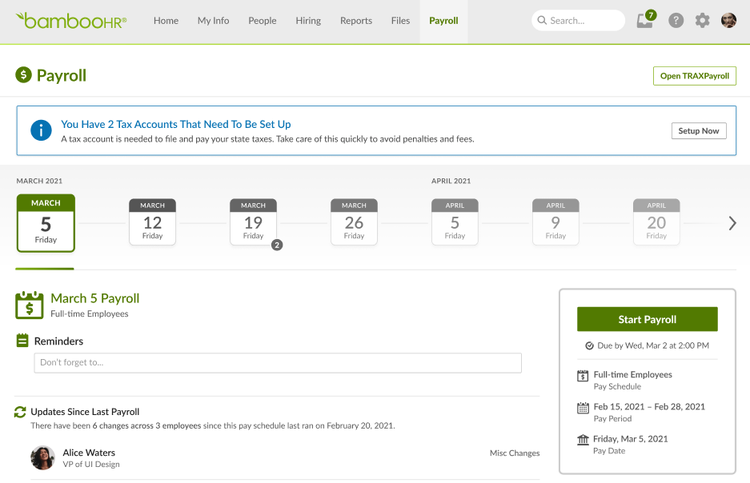Image resolution: width=750 pixels, height=483 pixels.
Task: Open the settings gear icon
Action: (702, 21)
